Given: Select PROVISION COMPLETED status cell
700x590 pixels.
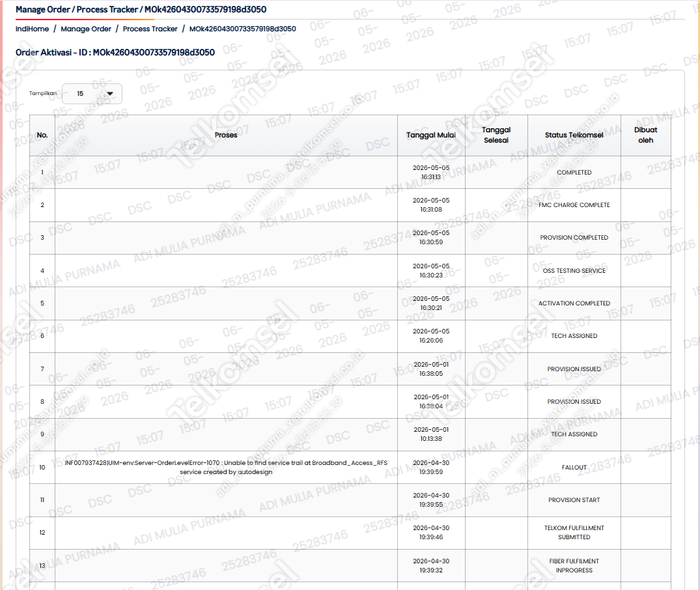Looking at the screenshot, I should pyautogui.click(x=574, y=238).
